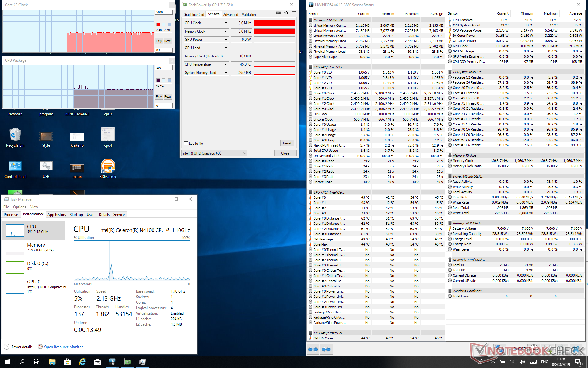This screenshot has width=588, height=368.
Task: Expand Memory Used (Dedicated) sensor dropdown
Action: (x=226, y=56)
